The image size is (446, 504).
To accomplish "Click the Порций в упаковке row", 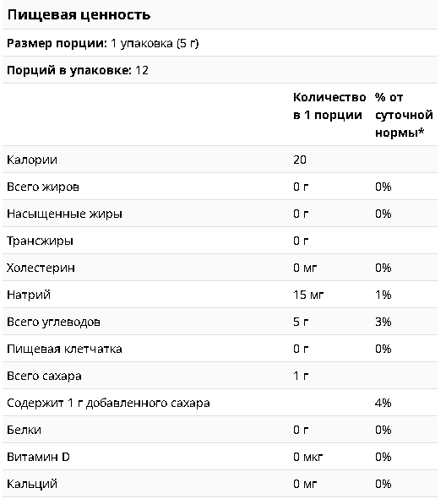I will tap(220, 70).
